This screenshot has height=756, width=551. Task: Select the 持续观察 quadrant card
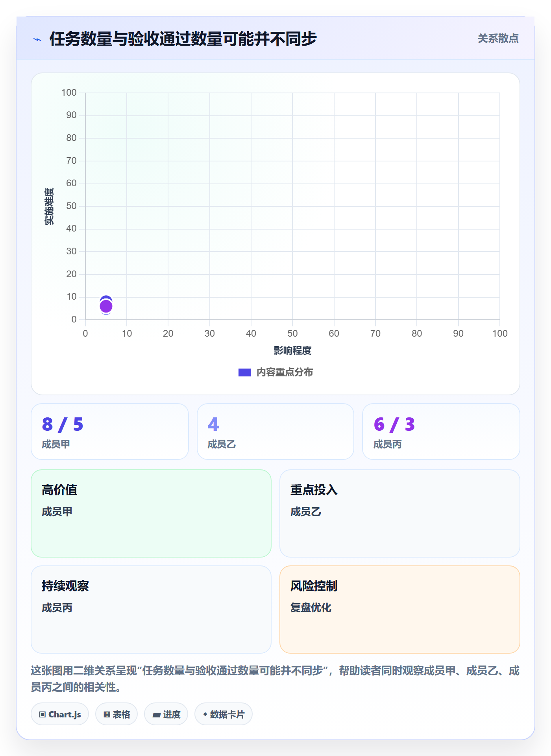pyautogui.click(x=151, y=610)
